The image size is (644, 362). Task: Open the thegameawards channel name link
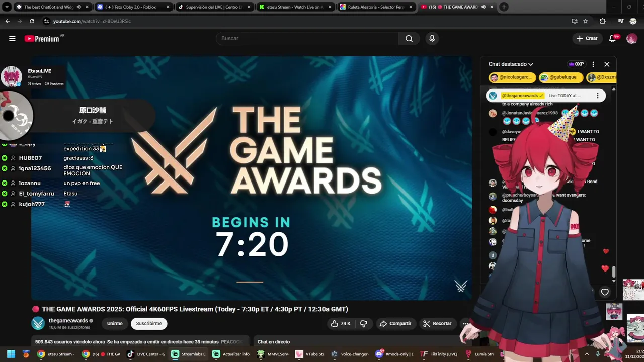68,321
